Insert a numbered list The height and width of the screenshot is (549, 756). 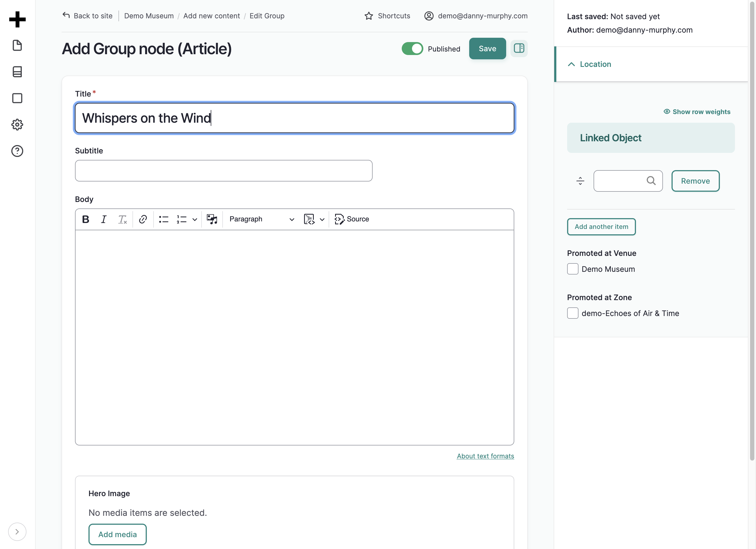(x=182, y=219)
